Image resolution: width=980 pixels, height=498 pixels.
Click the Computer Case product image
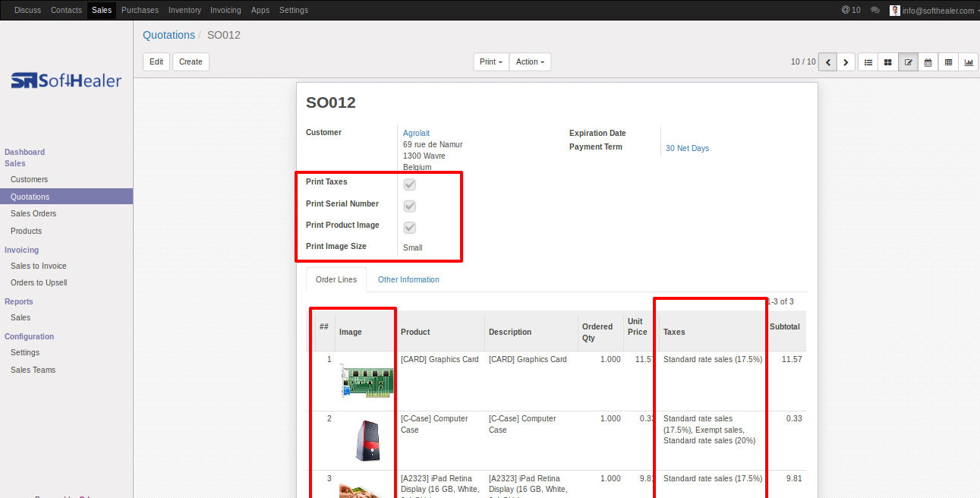coord(367,440)
